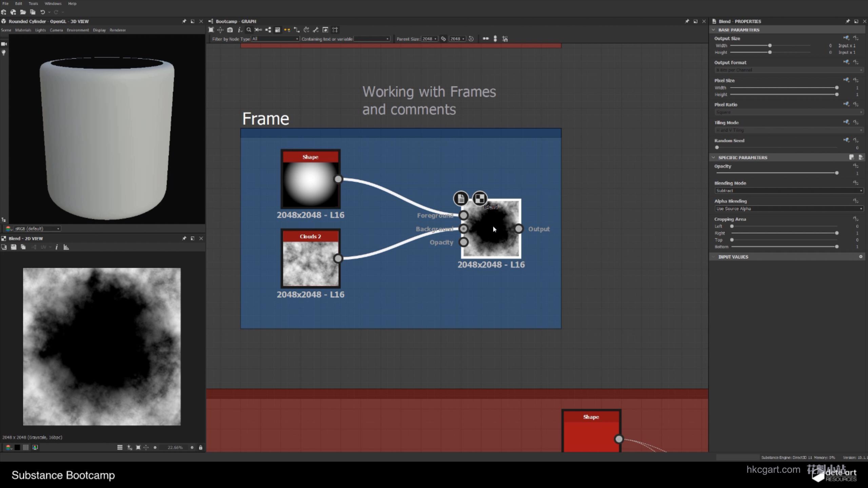Click the open folder icon in main toolbar
Viewport: 868px width, 488px height.
(23, 12)
